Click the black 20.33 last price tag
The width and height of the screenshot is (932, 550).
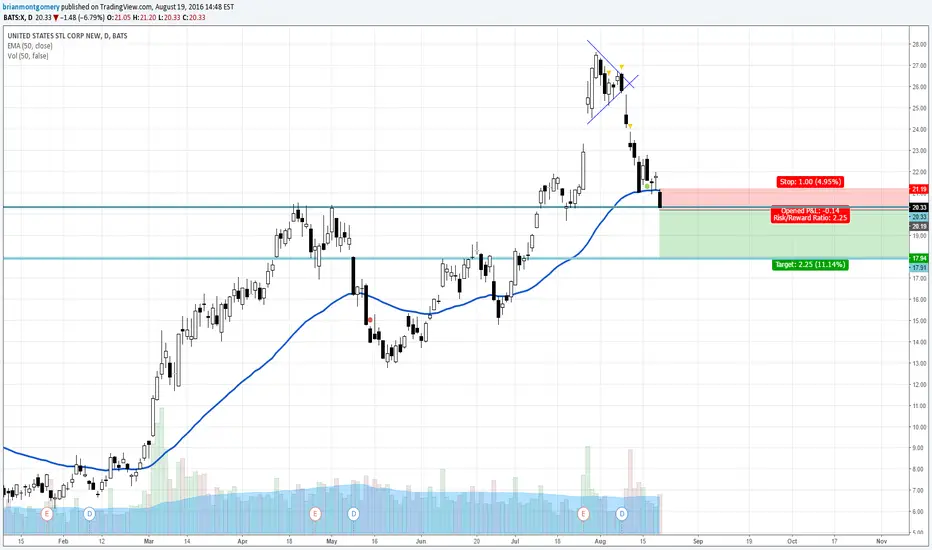pos(919,208)
